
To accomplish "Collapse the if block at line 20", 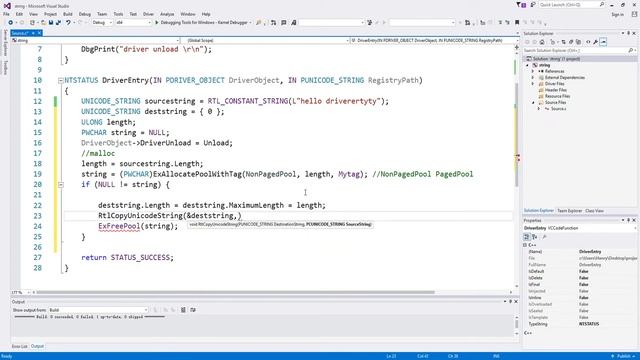I will [60, 184].
